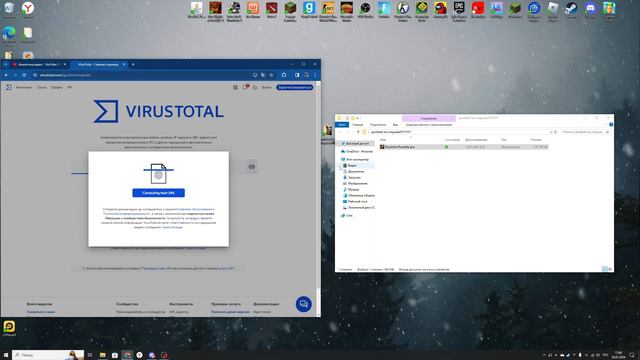Launch OBS Studio desktop shortcut
This screenshot has width=640, height=360.
[365, 8]
